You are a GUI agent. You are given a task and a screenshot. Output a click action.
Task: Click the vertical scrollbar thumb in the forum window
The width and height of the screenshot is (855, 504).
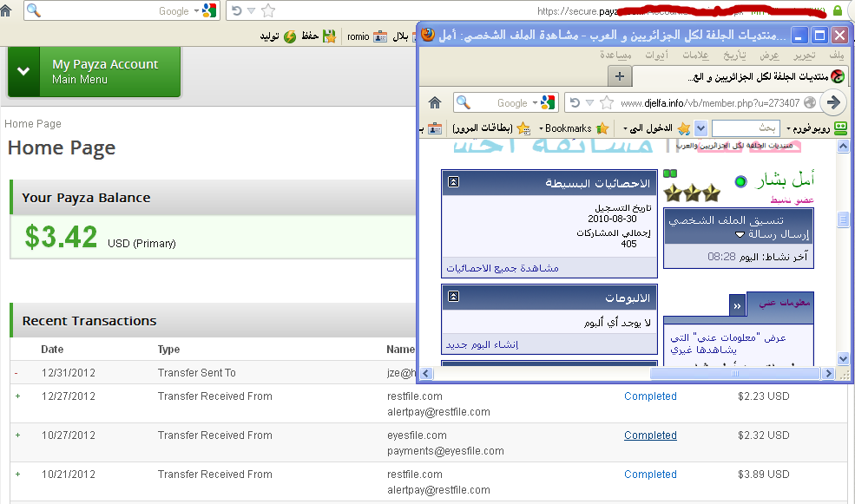(843, 219)
